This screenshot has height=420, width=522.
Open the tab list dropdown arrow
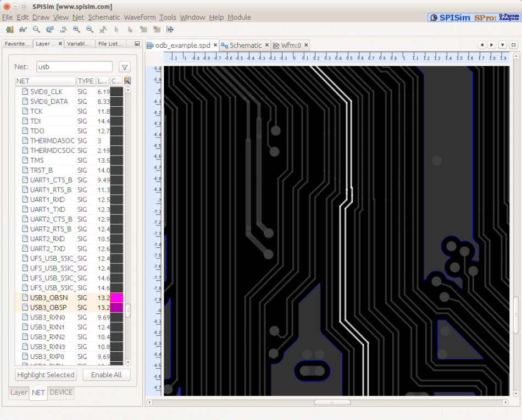502,45
